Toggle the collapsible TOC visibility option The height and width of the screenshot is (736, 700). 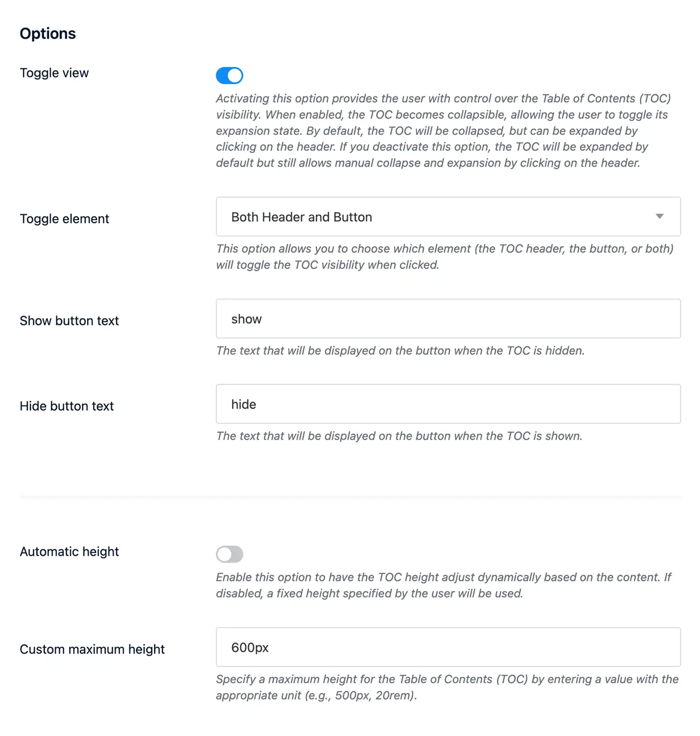pos(229,75)
